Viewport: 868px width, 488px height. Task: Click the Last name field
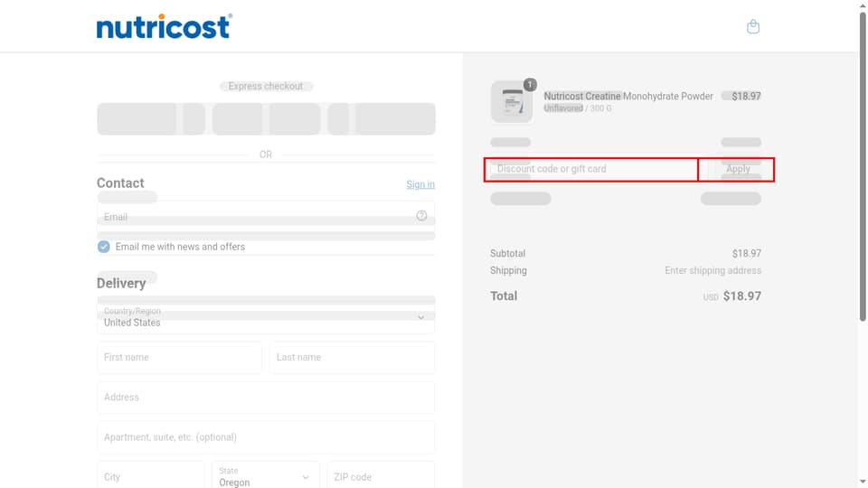click(x=352, y=358)
